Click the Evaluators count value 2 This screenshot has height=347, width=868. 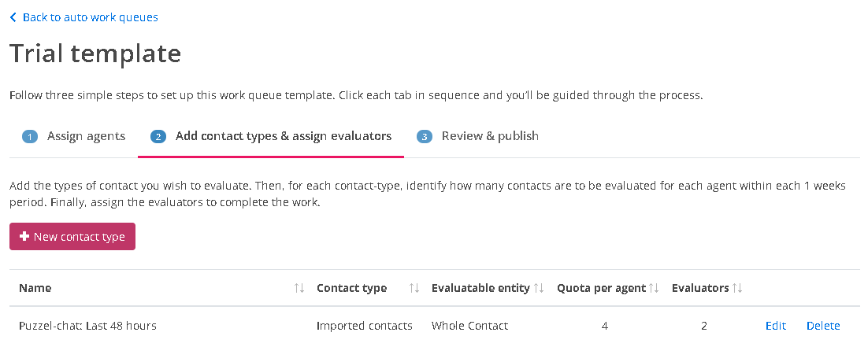tap(704, 326)
